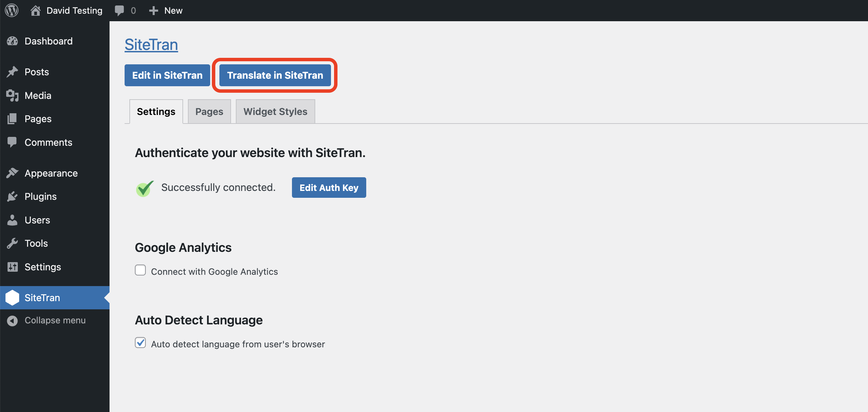Click Auto detect language from user's browser label

coord(238,344)
